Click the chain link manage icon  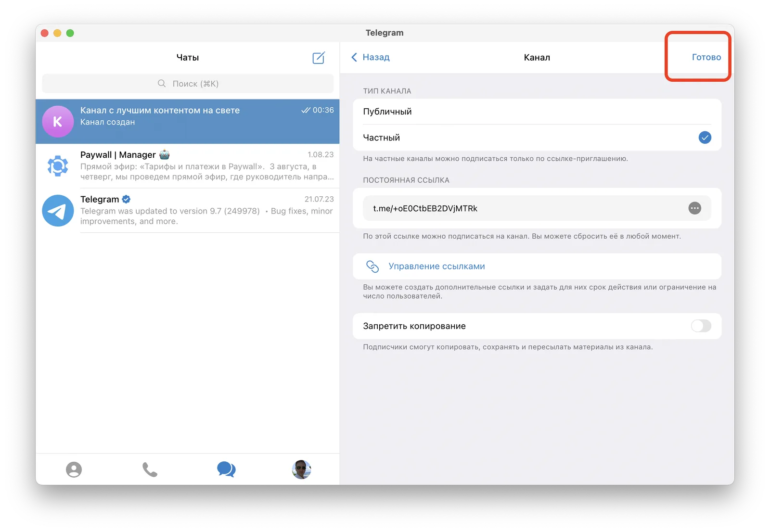[x=372, y=266]
